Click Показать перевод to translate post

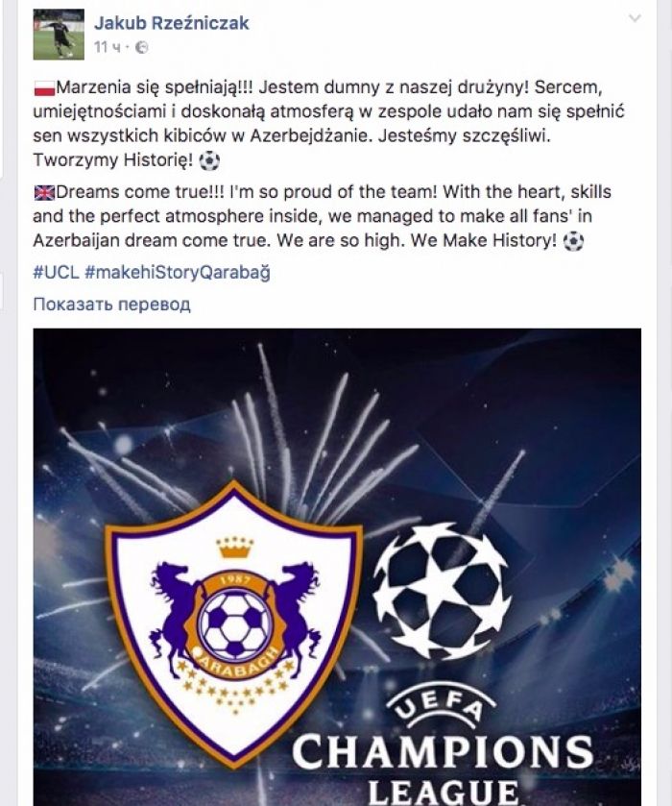tap(111, 305)
